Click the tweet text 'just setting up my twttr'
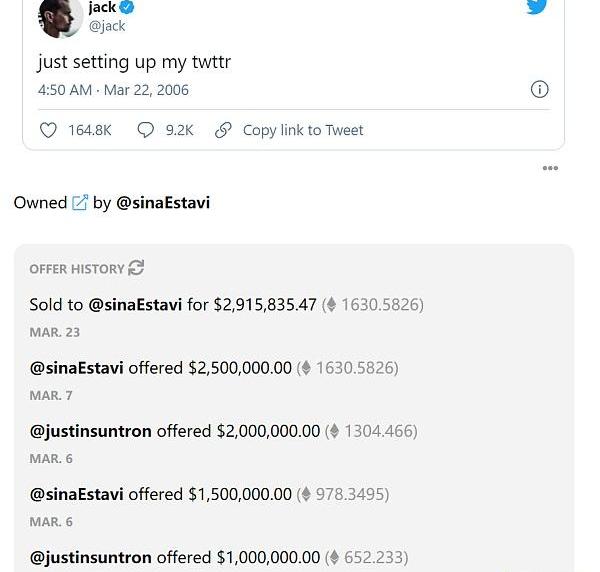 (x=135, y=62)
